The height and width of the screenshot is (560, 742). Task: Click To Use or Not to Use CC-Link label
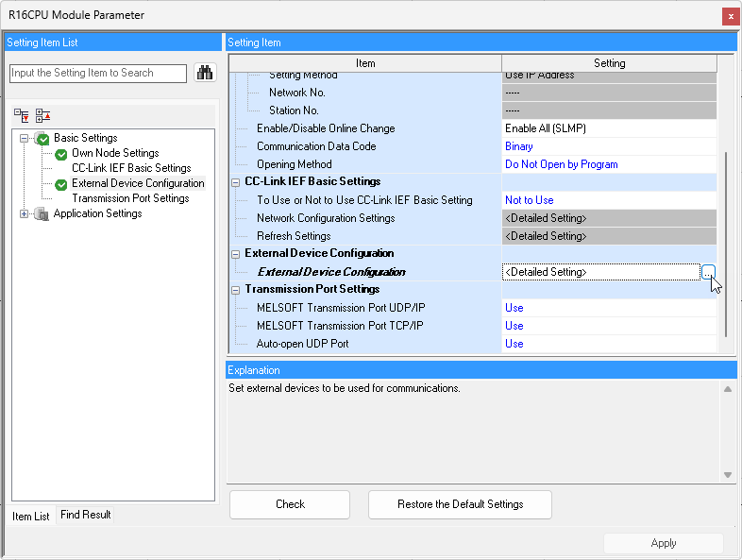pos(364,200)
